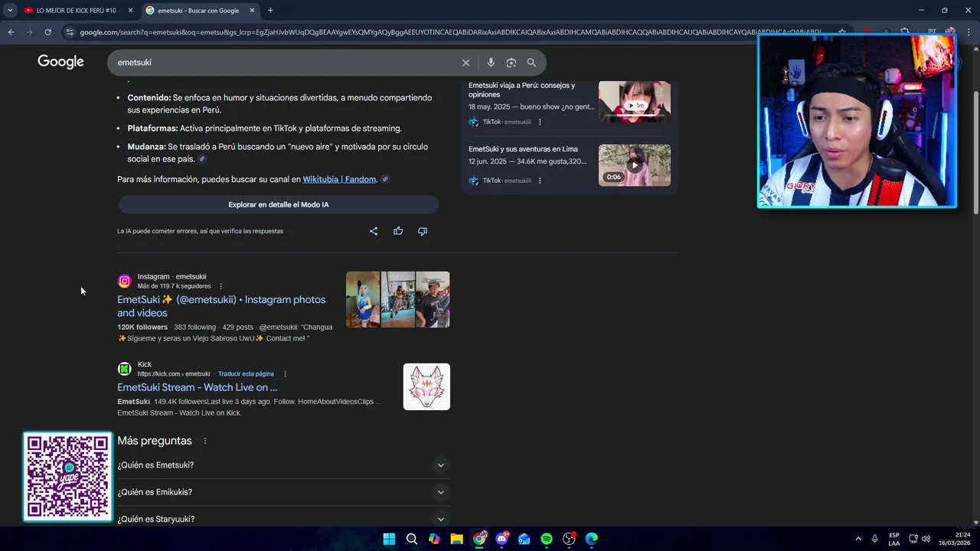980x551 pixels.
Task: Open options menu for Kick result
Action: coord(285,374)
